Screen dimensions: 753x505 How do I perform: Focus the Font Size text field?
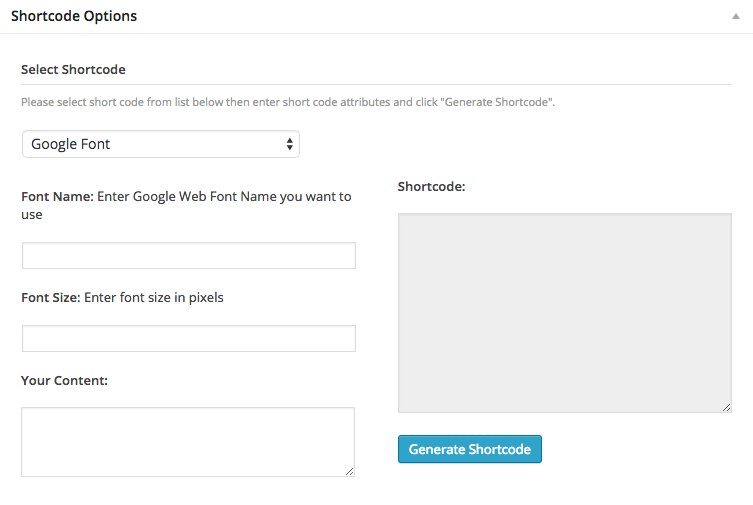(x=188, y=338)
